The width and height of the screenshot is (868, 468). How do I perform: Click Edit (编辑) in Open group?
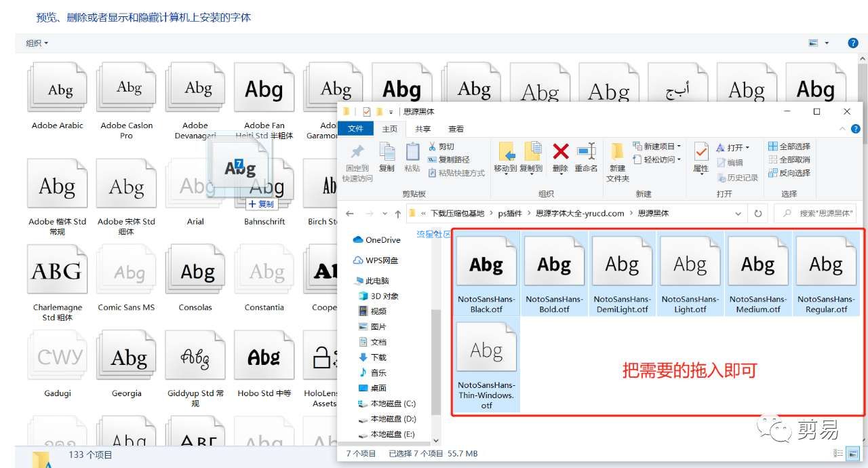coord(730,163)
